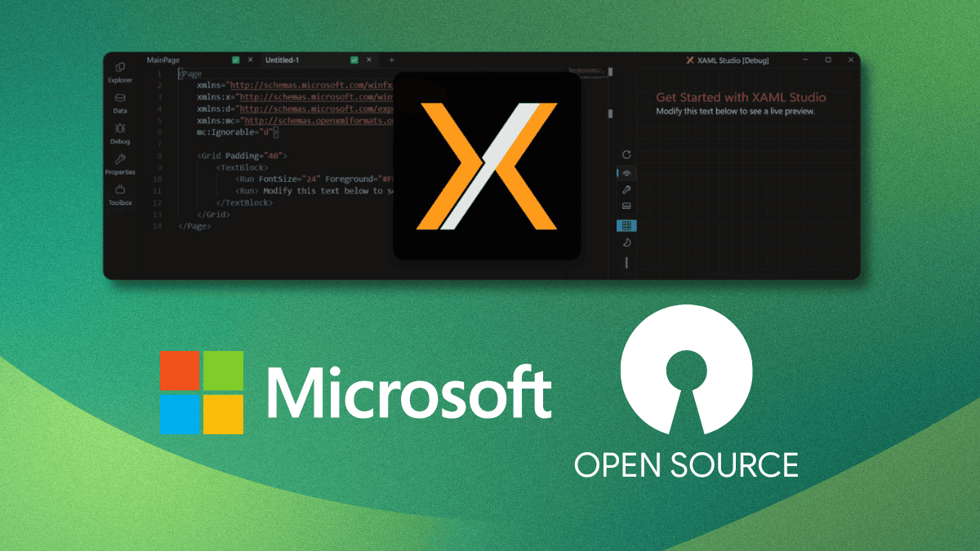This screenshot has width=980, height=551.
Task: Toggle dark theme with the moon icon
Action: 626,242
